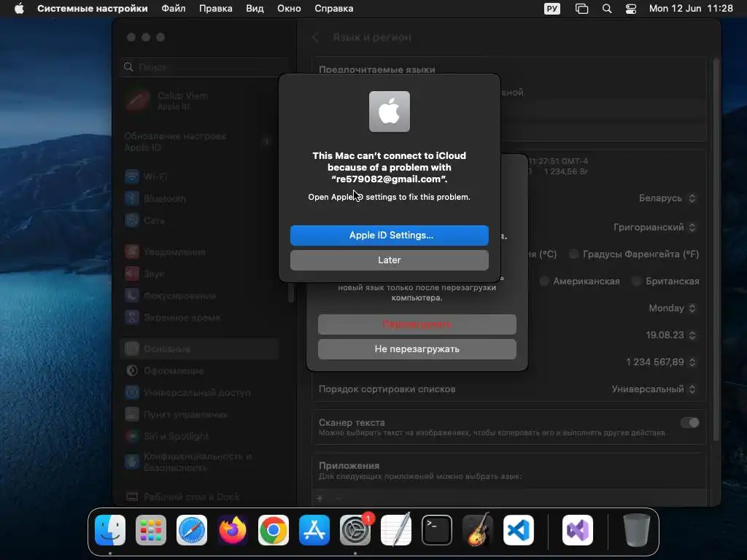Viewport: 747px width, 560px height.
Task: Go back from Язык и регион
Action: click(x=315, y=37)
